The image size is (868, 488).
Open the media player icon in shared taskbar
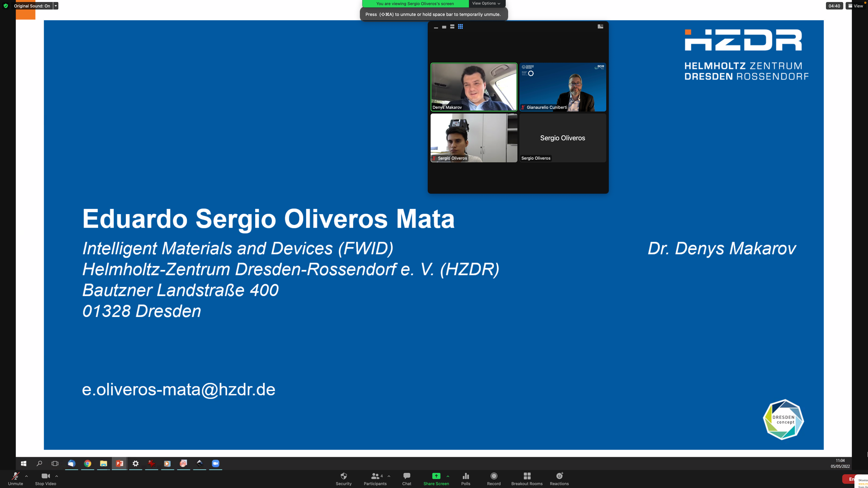tap(167, 463)
